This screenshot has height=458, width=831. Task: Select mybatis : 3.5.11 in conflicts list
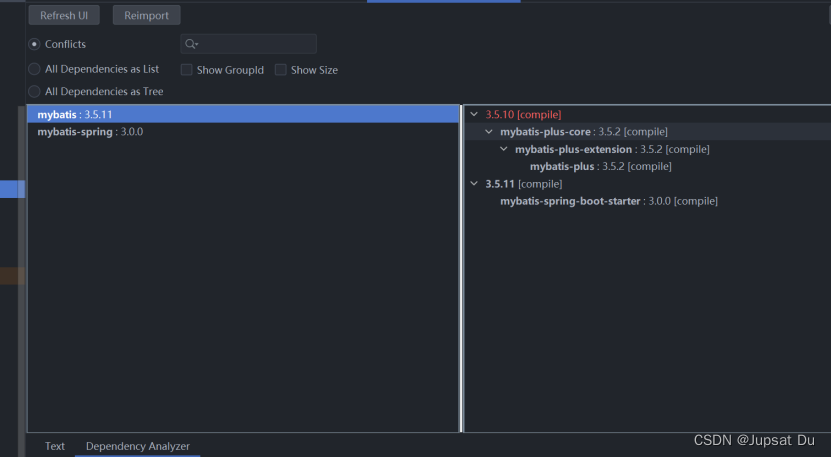coord(243,114)
